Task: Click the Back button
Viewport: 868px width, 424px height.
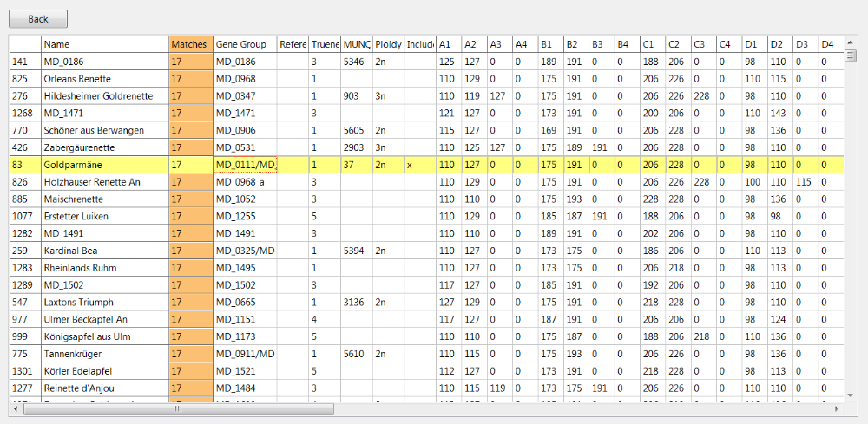Action: click(x=38, y=18)
